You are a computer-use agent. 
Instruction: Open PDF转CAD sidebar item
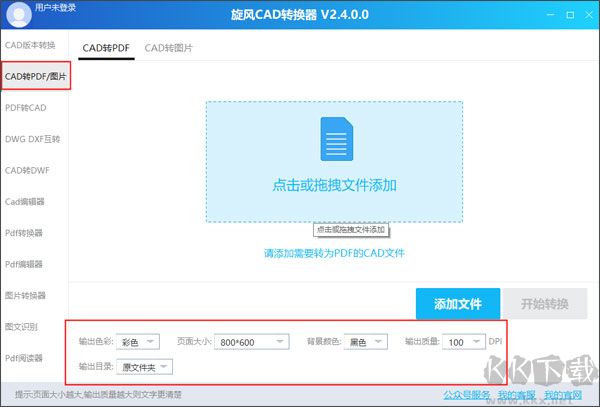[x=26, y=108]
